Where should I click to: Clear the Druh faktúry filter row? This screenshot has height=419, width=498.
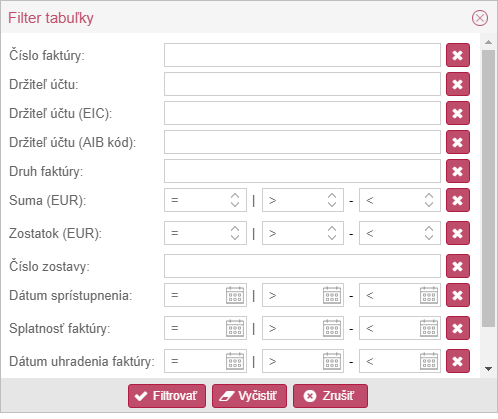coord(458,171)
